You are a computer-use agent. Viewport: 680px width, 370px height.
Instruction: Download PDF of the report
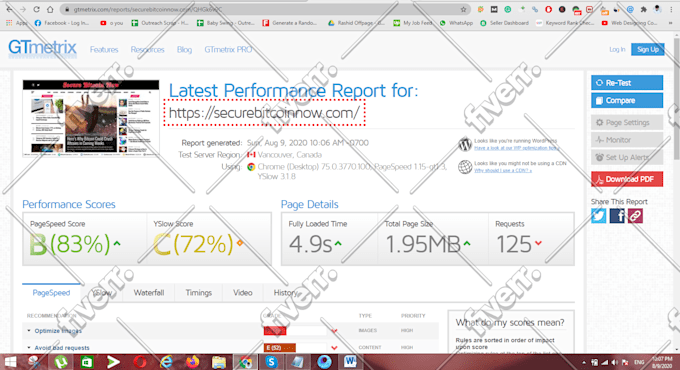(627, 179)
